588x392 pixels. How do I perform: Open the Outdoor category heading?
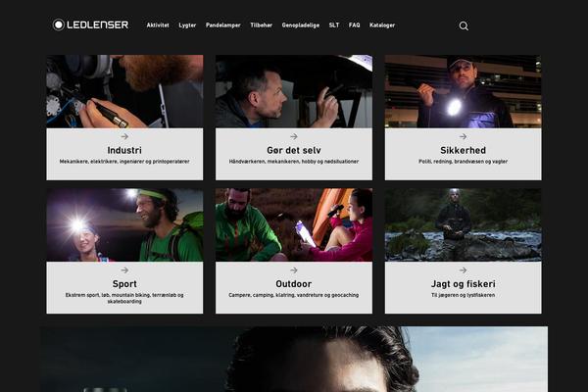click(294, 284)
